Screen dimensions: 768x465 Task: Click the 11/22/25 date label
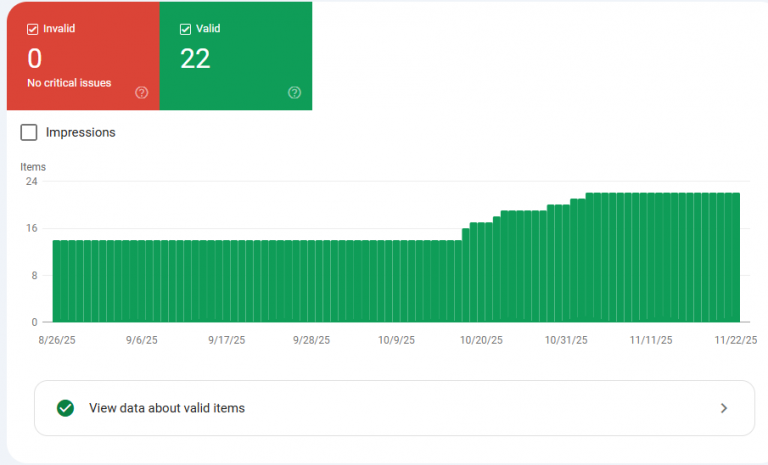point(736,340)
